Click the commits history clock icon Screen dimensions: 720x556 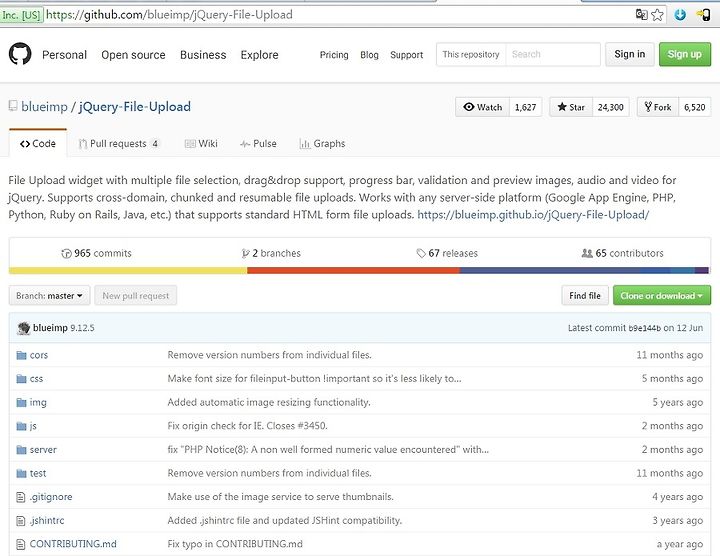pos(67,253)
